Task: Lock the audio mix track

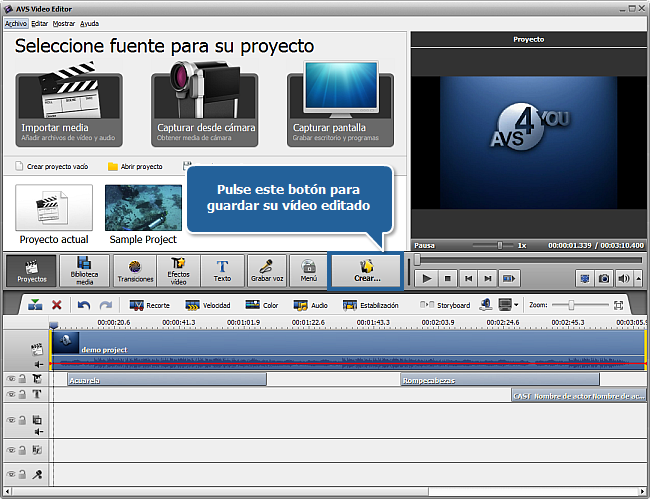Action: tap(22, 450)
